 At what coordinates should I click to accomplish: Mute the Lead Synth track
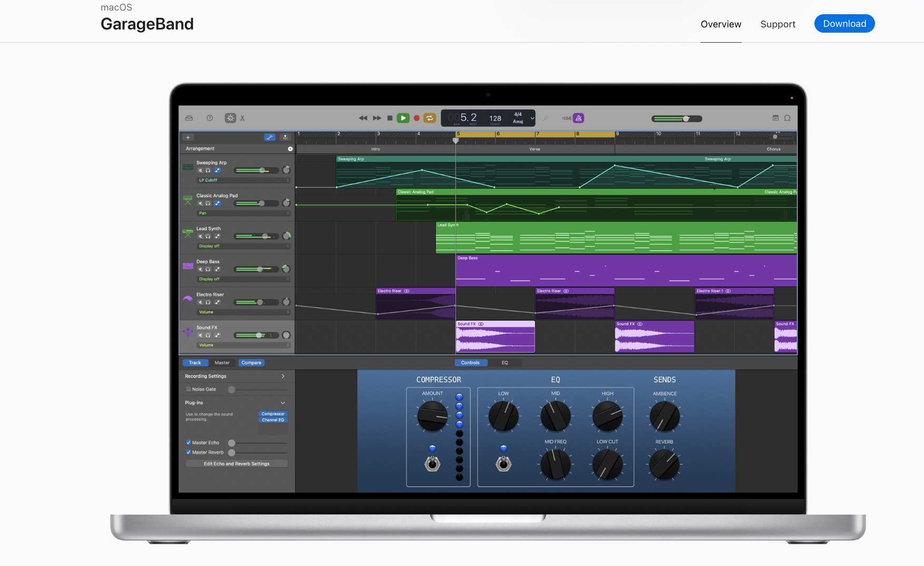[x=200, y=236]
